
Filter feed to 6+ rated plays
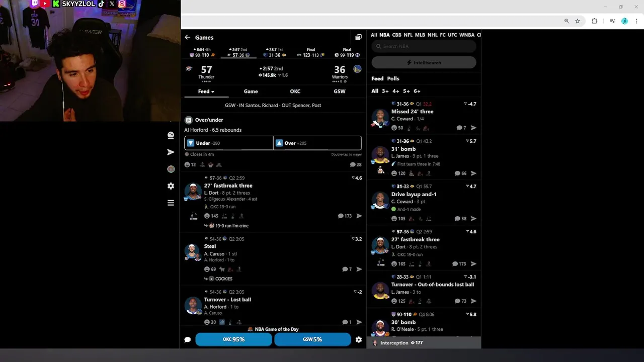pos(417,91)
